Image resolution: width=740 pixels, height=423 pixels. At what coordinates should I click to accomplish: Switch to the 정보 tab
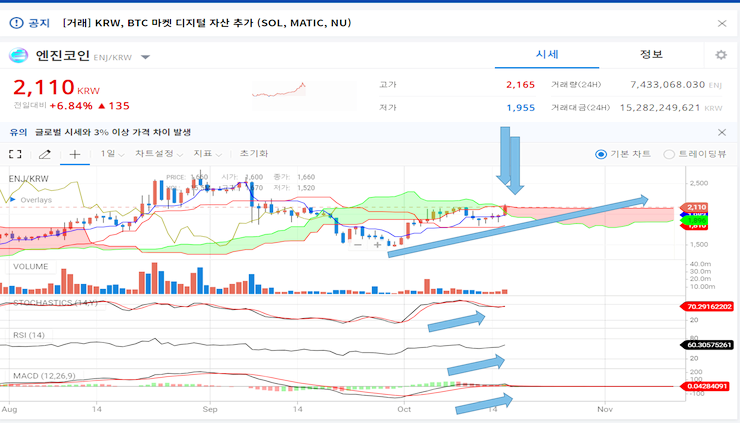(651, 54)
